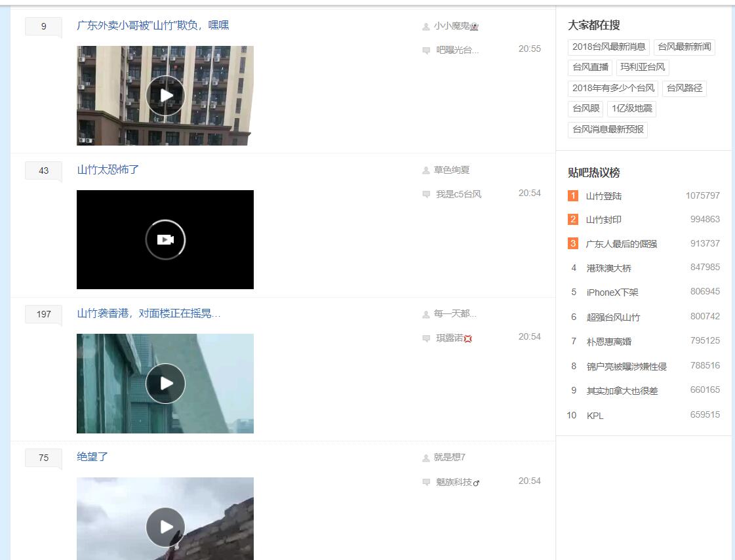Click the reply bubble icon beside 我是c5台风
735x560 pixels.
(x=426, y=195)
